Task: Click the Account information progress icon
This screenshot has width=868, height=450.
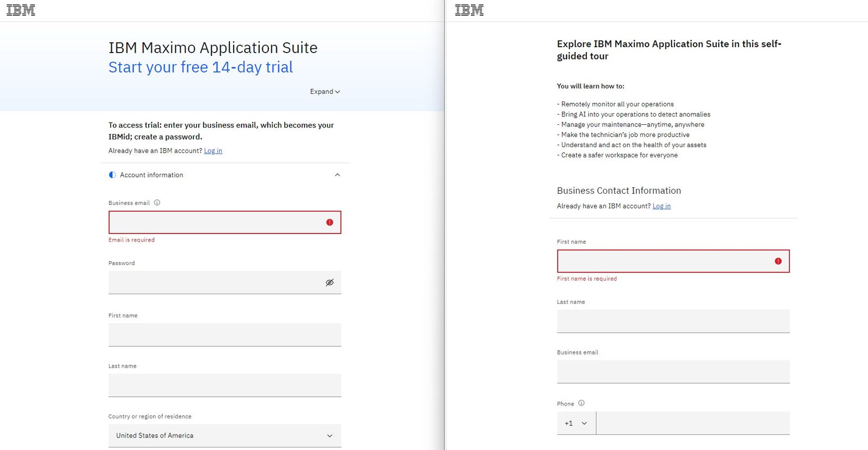Action: point(112,175)
